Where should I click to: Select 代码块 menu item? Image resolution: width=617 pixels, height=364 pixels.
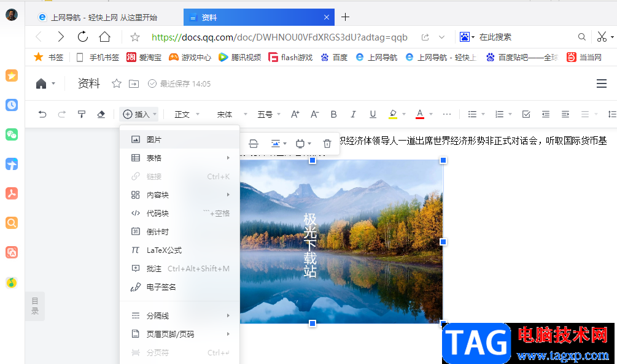pos(179,213)
